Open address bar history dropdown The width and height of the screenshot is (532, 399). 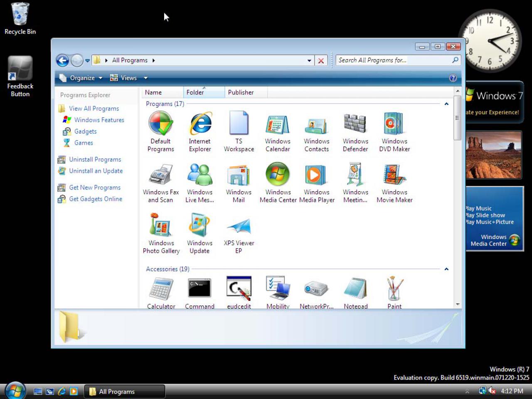point(309,61)
